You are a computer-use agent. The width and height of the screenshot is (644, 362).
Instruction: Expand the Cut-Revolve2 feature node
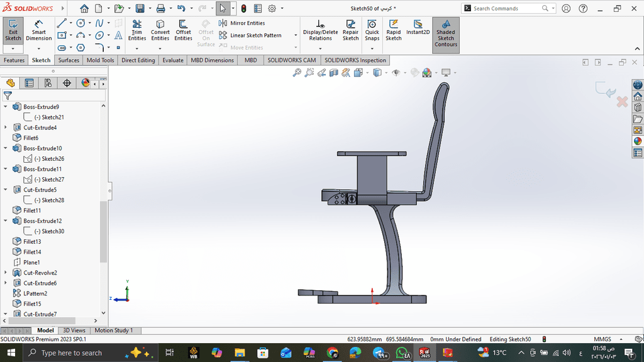click(x=6, y=273)
